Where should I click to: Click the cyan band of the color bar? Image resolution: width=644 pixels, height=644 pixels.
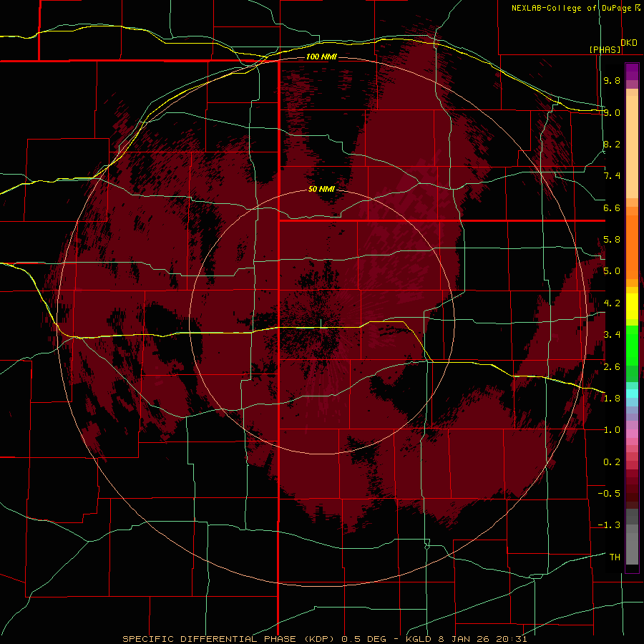pos(632,394)
